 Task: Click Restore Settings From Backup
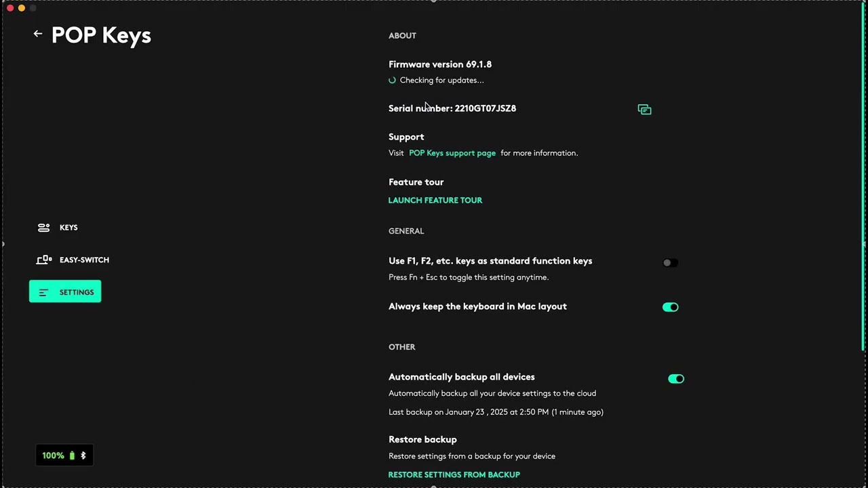click(x=454, y=474)
